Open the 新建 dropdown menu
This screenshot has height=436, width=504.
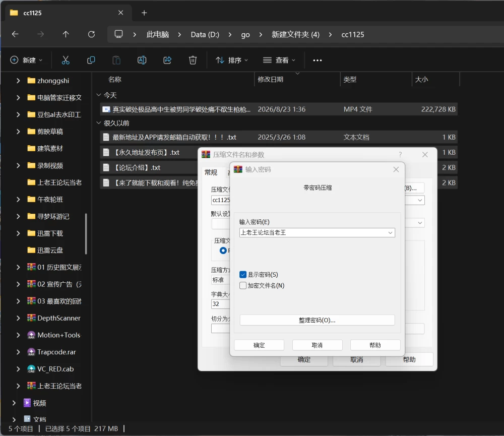tap(26, 60)
